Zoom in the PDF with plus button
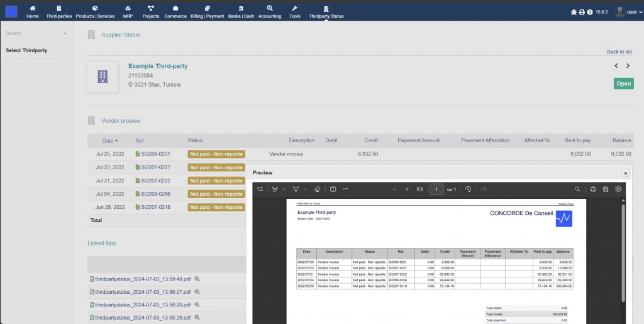The image size is (644, 324). 407,189
